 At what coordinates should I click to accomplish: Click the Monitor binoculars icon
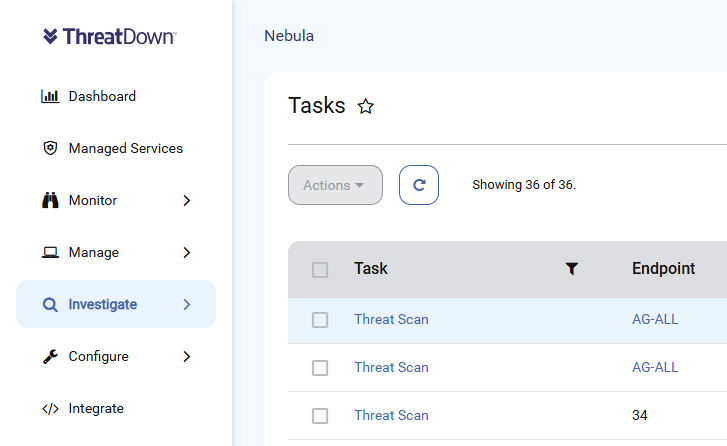(50, 200)
